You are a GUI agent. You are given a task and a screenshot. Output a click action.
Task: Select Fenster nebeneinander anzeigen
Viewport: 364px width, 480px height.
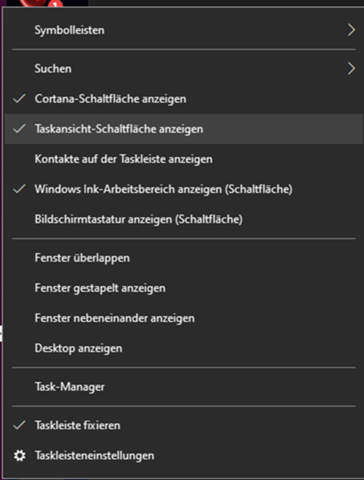pyautogui.click(x=184, y=318)
